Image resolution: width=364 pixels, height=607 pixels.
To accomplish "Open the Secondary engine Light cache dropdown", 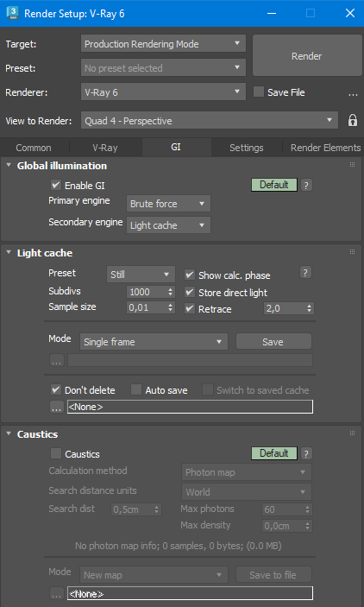I will click(x=168, y=225).
